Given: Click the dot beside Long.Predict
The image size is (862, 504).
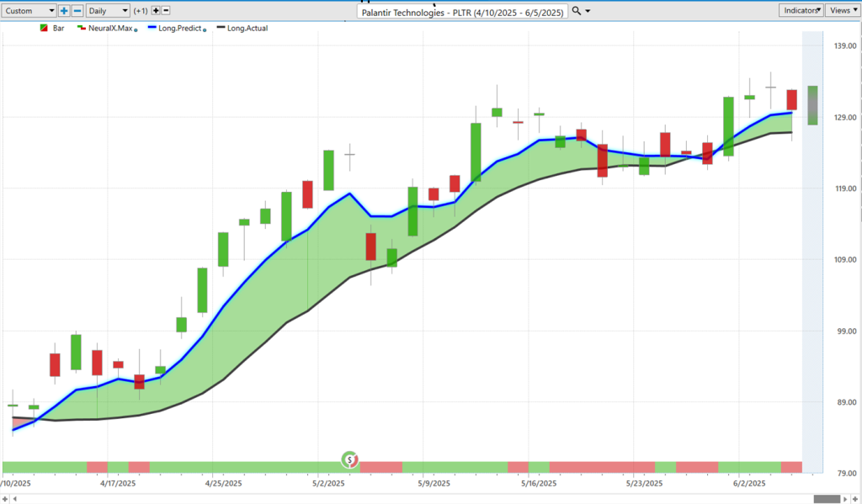Looking at the screenshot, I should point(205,30).
